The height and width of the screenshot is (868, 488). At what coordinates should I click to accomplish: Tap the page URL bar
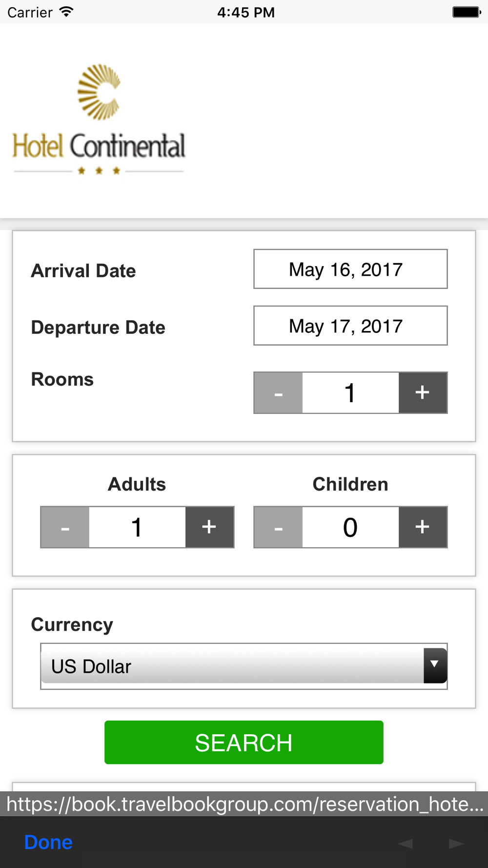pos(244,804)
